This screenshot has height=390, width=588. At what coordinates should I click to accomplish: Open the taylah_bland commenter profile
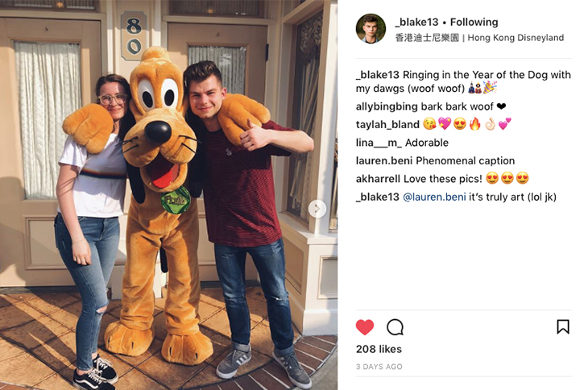(x=387, y=125)
